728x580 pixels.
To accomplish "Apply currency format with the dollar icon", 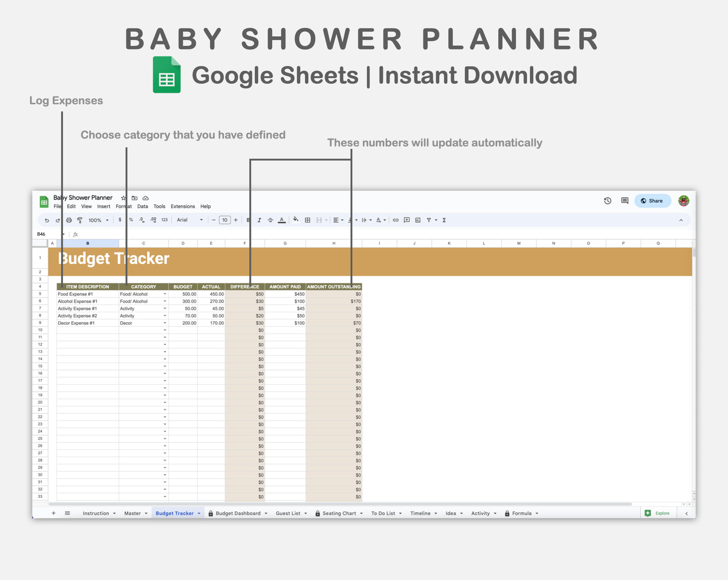I will 120,220.
